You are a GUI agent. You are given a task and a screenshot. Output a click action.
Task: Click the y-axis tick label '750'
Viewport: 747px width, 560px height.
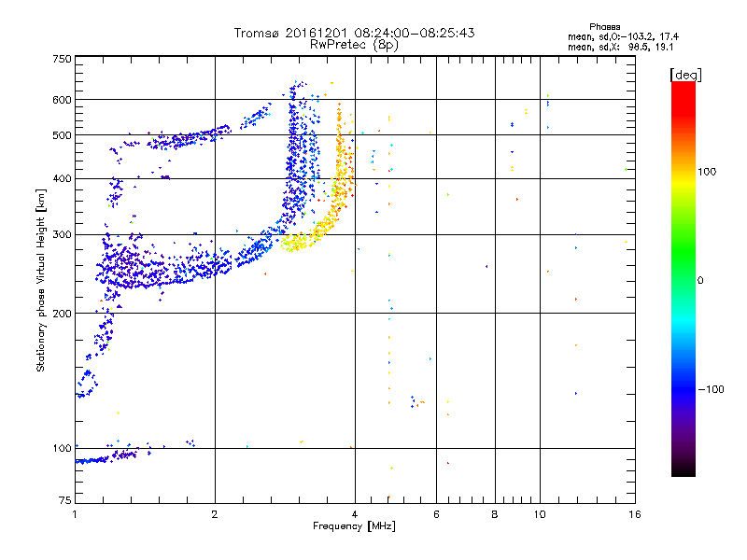pos(62,59)
